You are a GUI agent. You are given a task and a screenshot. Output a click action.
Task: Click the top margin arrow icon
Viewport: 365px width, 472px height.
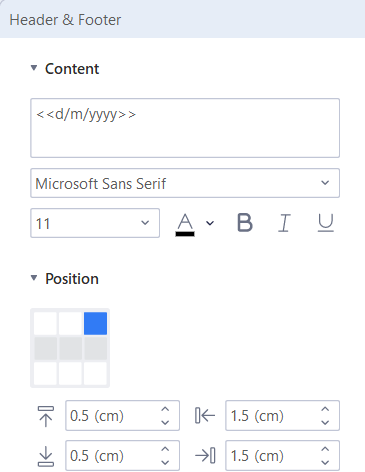tap(46, 416)
